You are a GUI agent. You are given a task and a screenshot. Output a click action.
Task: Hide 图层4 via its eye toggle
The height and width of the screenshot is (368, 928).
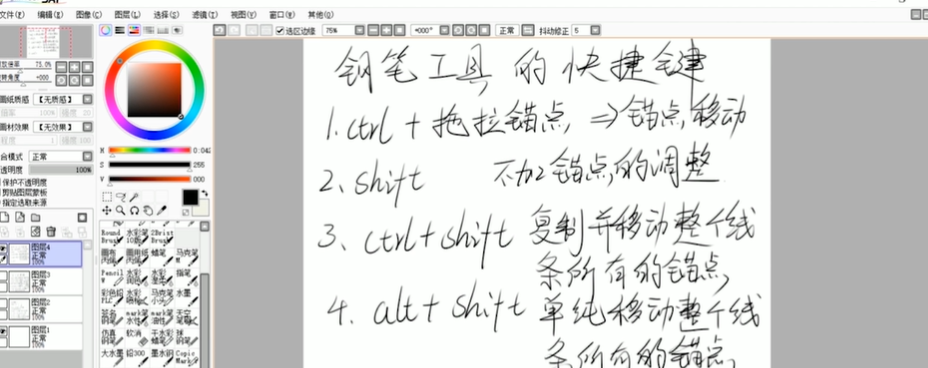coord(3,248)
